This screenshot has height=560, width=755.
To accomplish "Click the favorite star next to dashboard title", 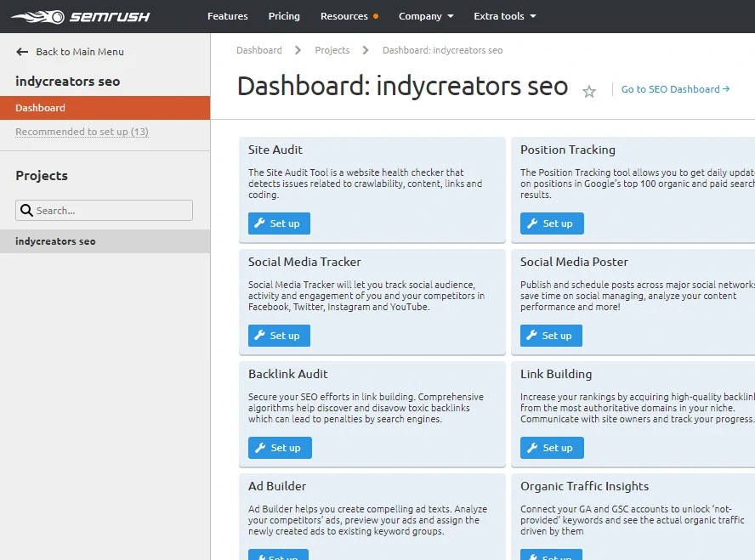I will point(589,91).
